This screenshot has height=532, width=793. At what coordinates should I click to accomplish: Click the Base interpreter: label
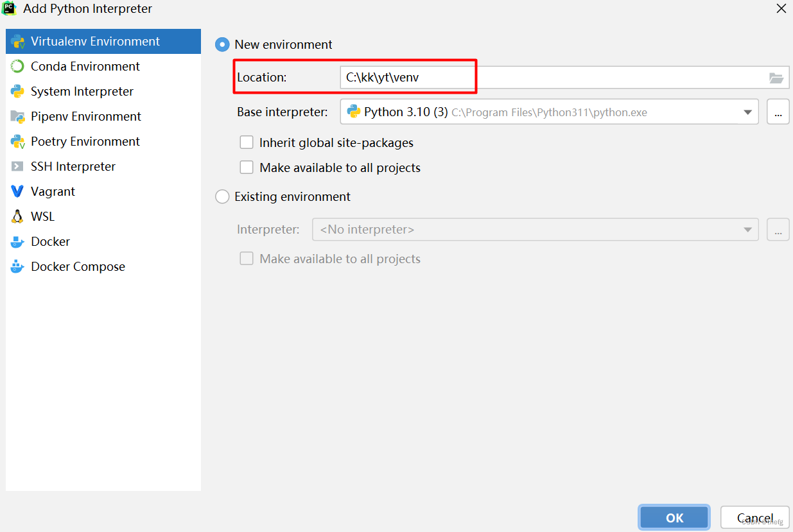tap(283, 112)
